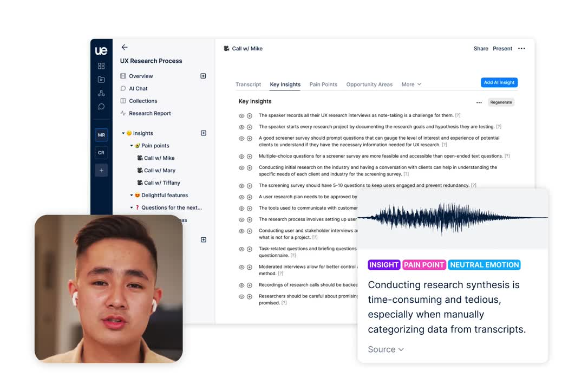Add the 'user research plan' insight
588x390 pixels.
pyautogui.click(x=250, y=197)
